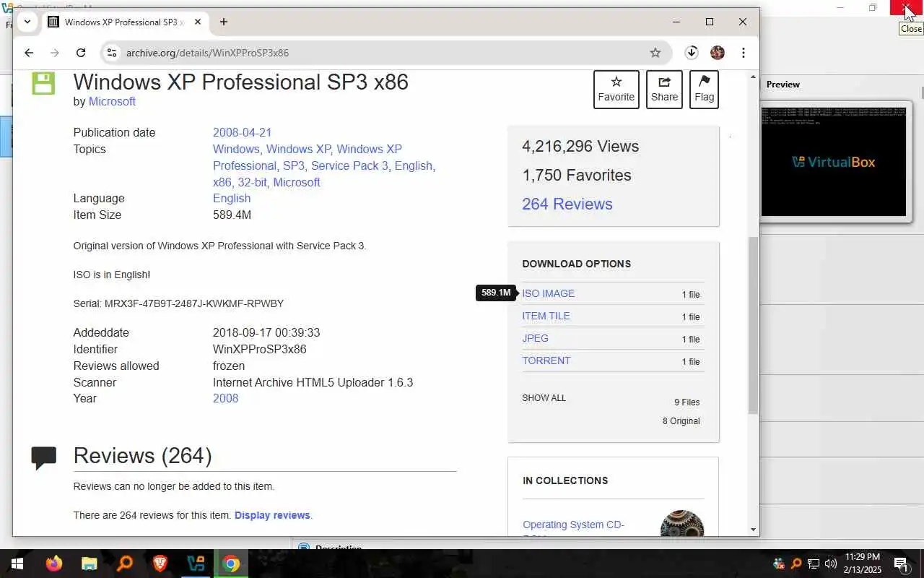The height and width of the screenshot is (578, 924).
Task: Open Brave browser from the taskbar
Action: click(x=160, y=564)
